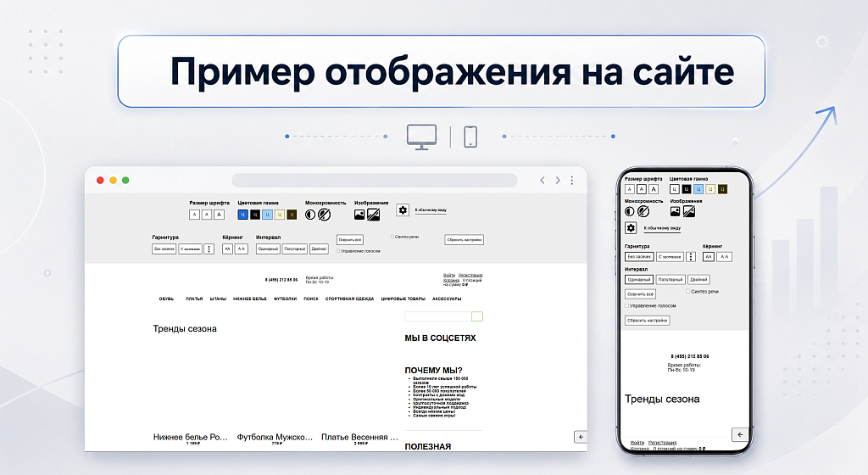
Task: Click 'Сбросить настройки' on phone
Action: (x=647, y=321)
